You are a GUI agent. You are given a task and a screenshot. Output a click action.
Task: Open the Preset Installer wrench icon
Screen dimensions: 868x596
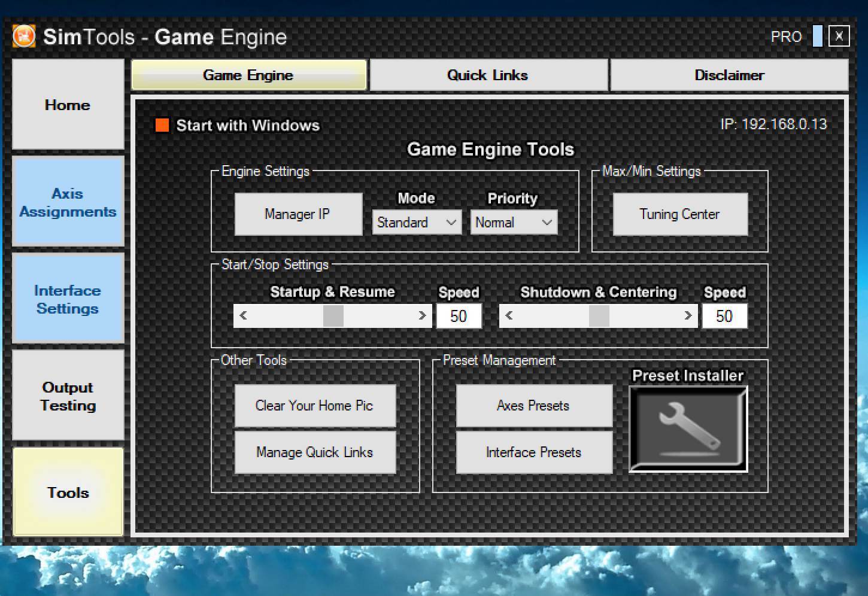[x=688, y=428]
